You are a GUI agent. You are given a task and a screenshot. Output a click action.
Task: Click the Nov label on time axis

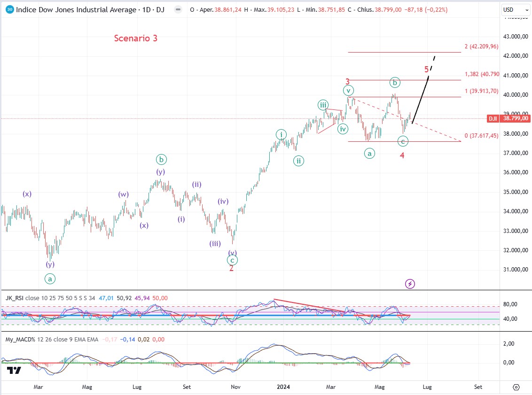click(235, 387)
